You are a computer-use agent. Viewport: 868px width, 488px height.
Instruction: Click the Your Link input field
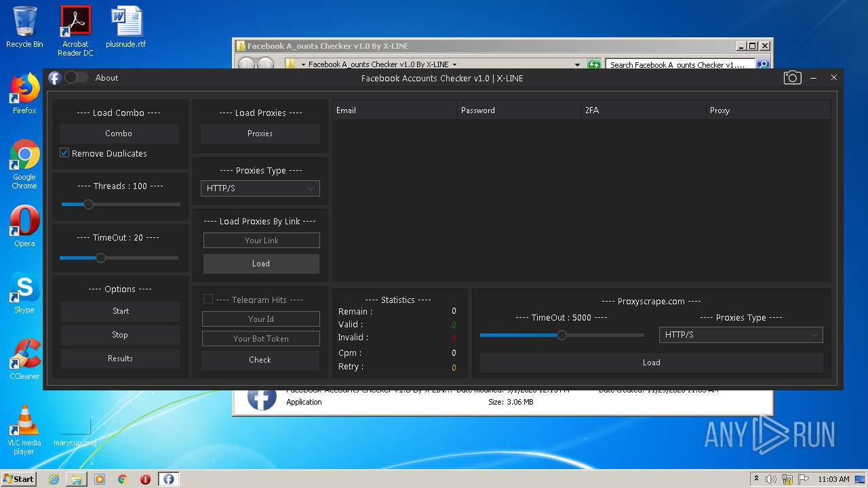click(261, 240)
